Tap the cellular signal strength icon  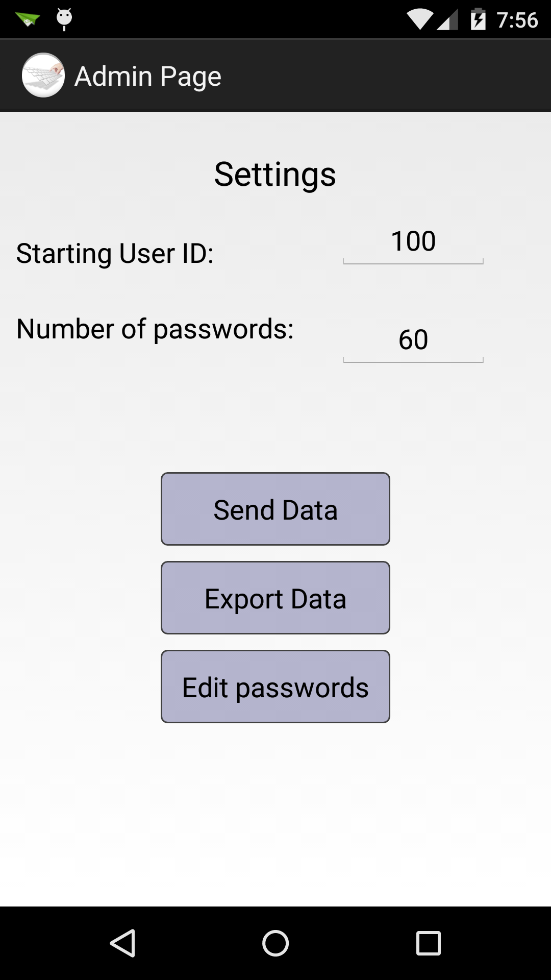click(x=447, y=19)
